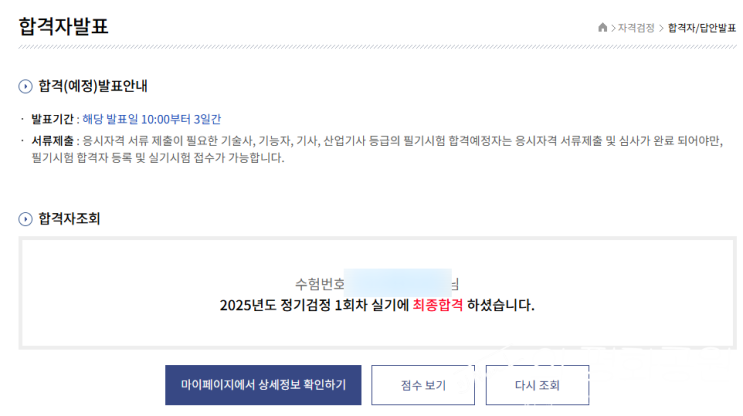Open 합격자/답안발표 breadcrumb link
743x416 pixels.
[x=702, y=28]
